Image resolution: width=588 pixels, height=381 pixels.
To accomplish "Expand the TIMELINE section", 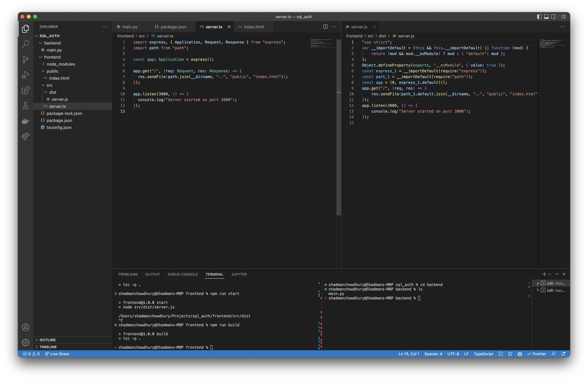I will 73,347.
